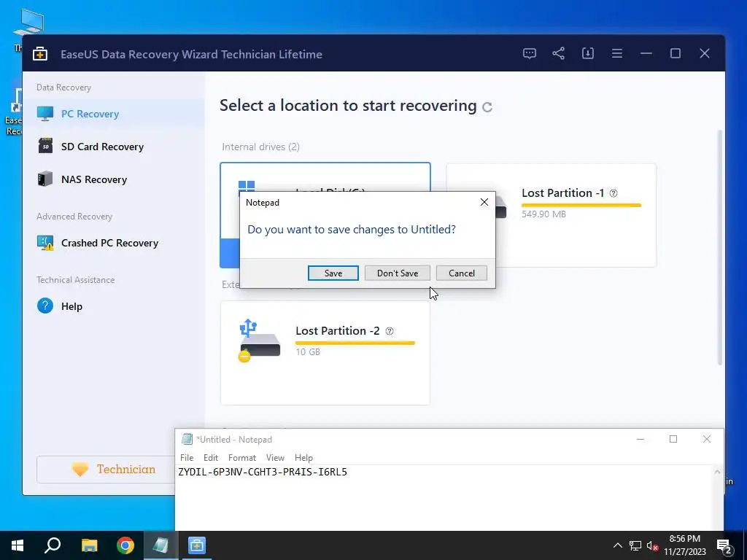Switch to EaseUS taskbar icon
747x560 pixels.
[x=196, y=545]
